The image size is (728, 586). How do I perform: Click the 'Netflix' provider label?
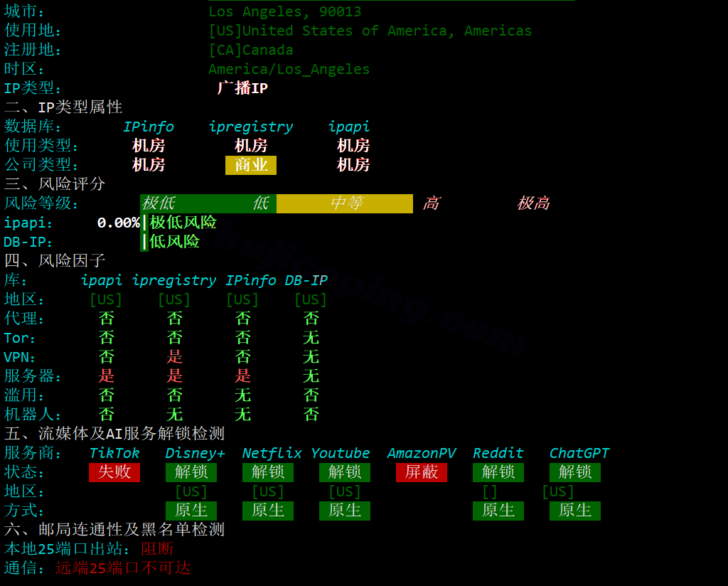[x=272, y=453]
